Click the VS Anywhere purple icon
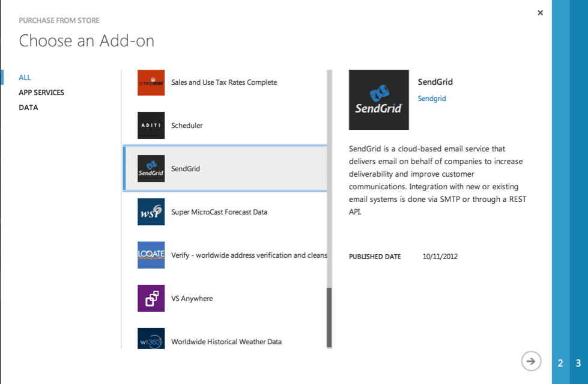The image size is (588, 384). tap(150, 298)
